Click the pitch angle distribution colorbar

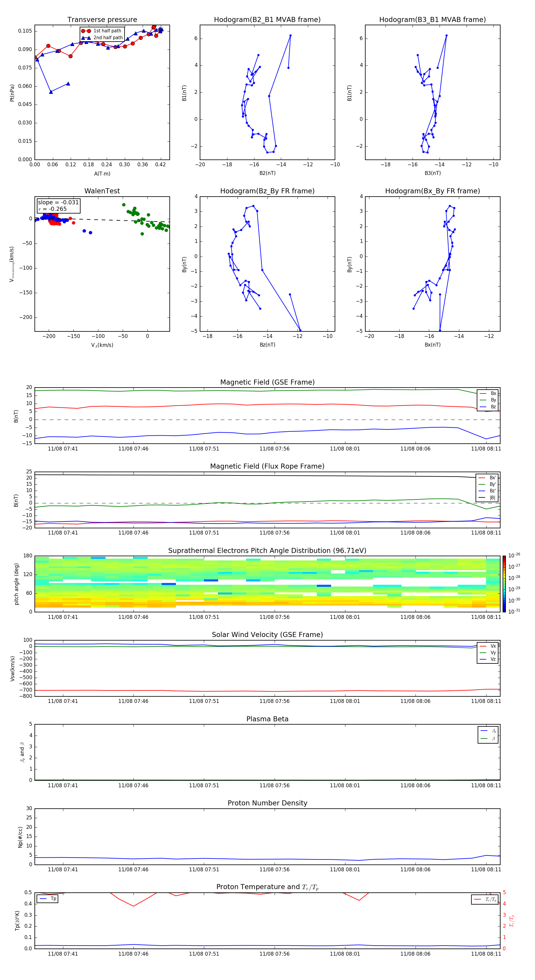pyautogui.click(x=504, y=584)
